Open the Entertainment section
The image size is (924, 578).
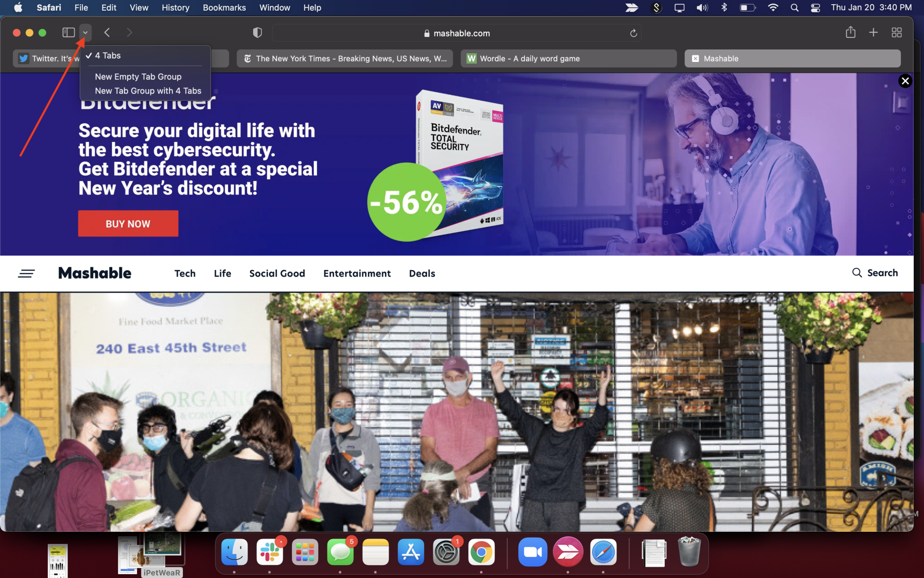[357, 274]
